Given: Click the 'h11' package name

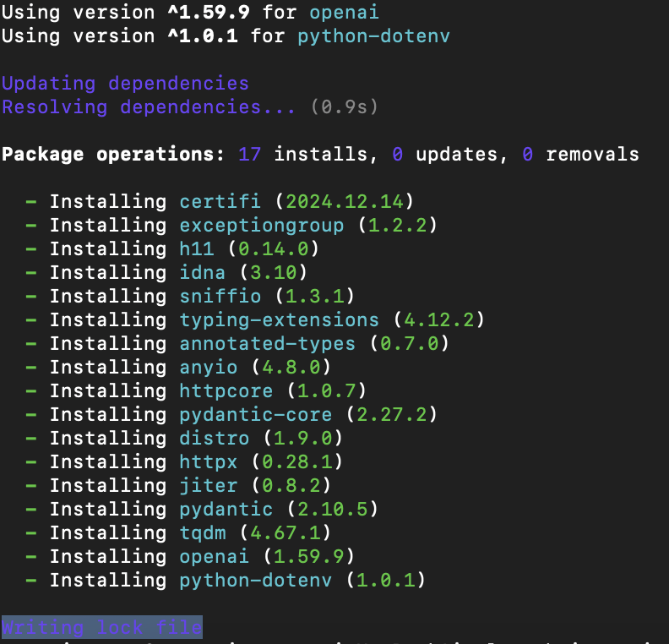Looking at the screenshot, I should [x=197, y=248].
